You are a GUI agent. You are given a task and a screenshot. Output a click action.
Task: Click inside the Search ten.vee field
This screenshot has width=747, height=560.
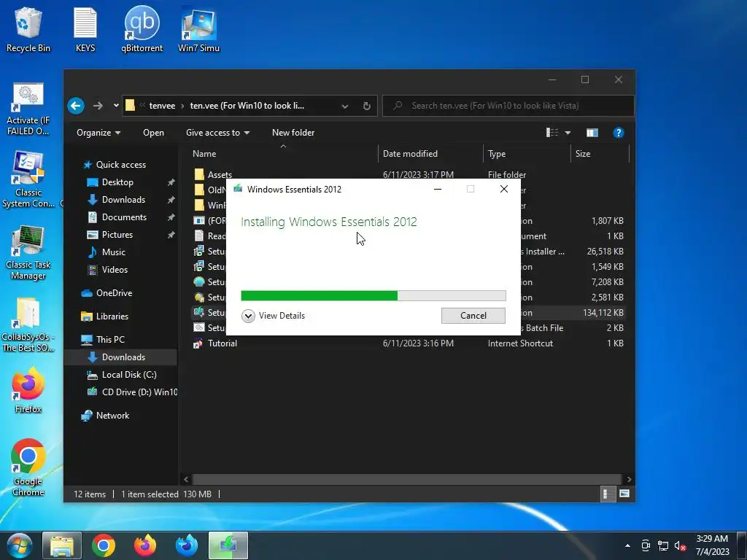point(508,106)
